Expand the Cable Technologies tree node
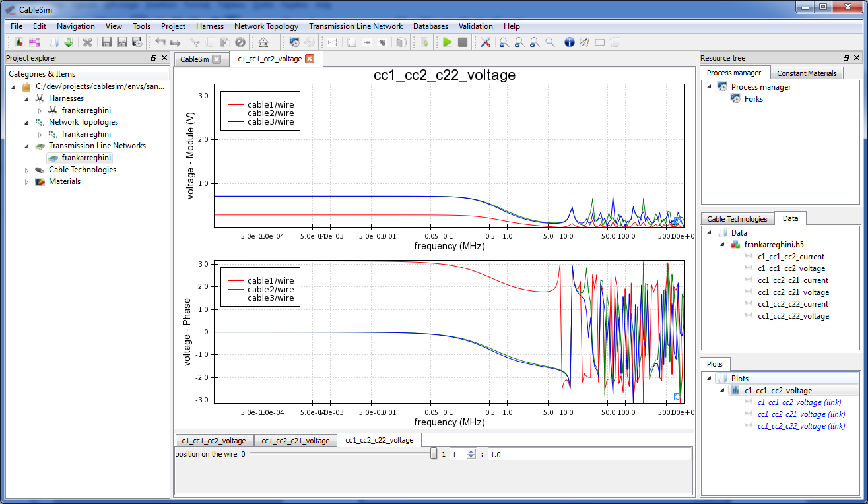868x504 pixels. pos(27,170)
